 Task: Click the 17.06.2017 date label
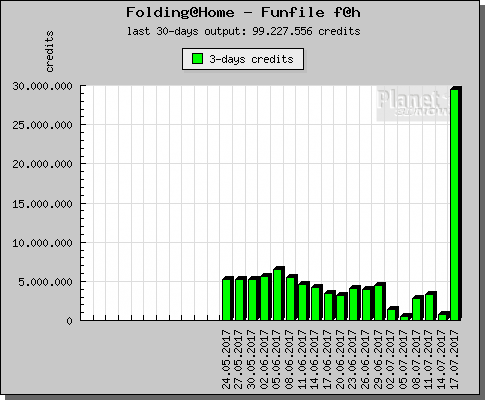pos(328,359)
